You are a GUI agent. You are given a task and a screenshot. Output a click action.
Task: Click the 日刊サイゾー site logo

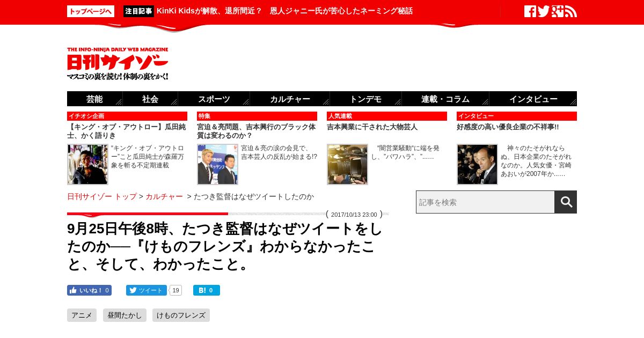(118, 64)
